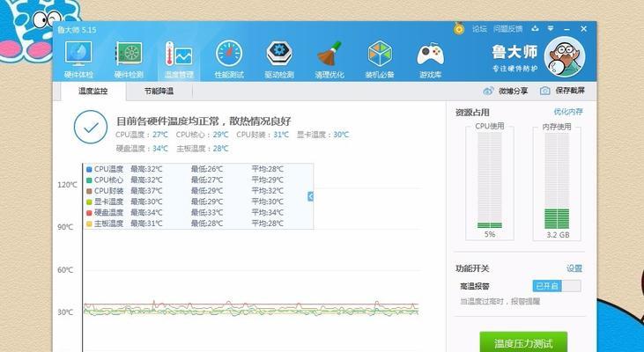
Task: Share via 微博分享
Action: pyautogui.click(x=506, y=91)
